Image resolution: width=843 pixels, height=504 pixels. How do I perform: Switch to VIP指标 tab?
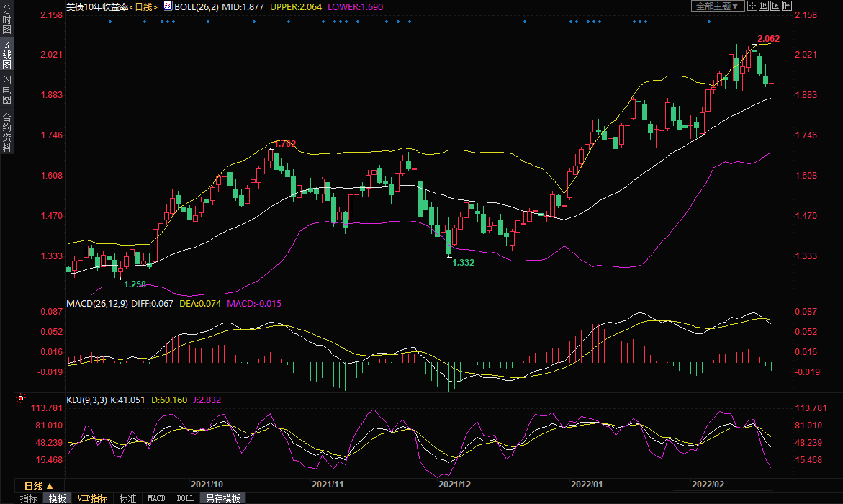(93, 498)
